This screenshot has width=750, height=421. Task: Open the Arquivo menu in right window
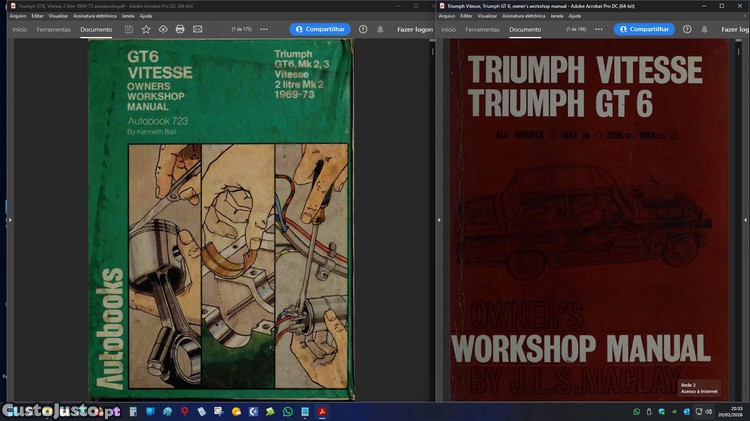[x=447, y=16]
